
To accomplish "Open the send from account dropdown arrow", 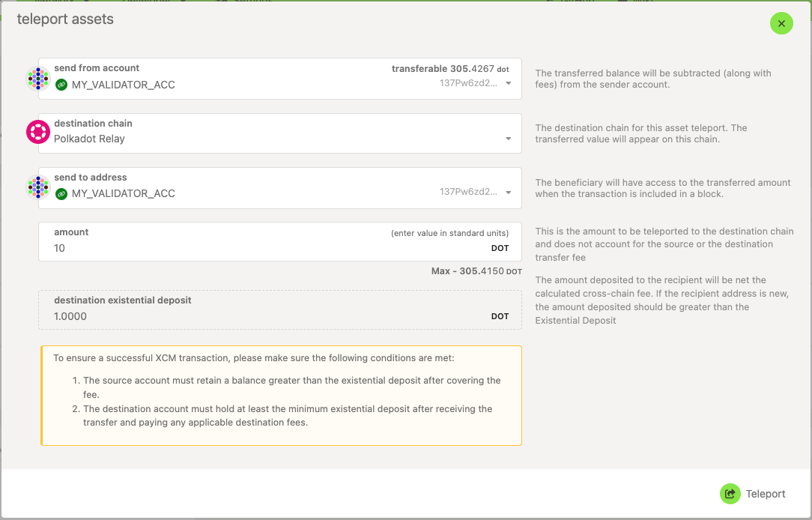I will click(x=508, y=83).
